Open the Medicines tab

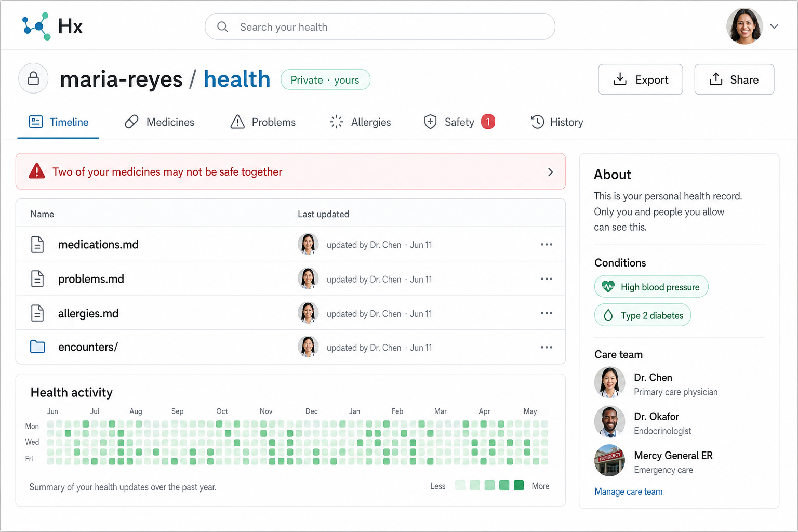pyautogui.click(x=159, y=123)
